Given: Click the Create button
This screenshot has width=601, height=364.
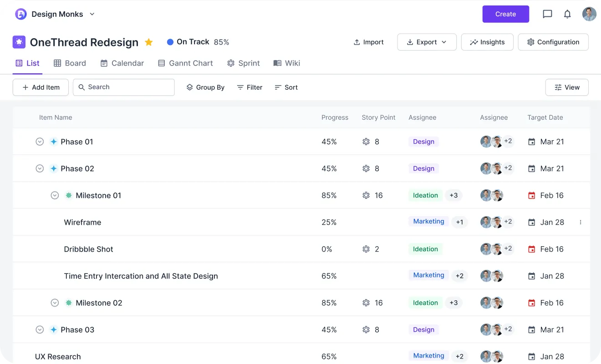Looking at the screenshot, I should coord(506,14).
